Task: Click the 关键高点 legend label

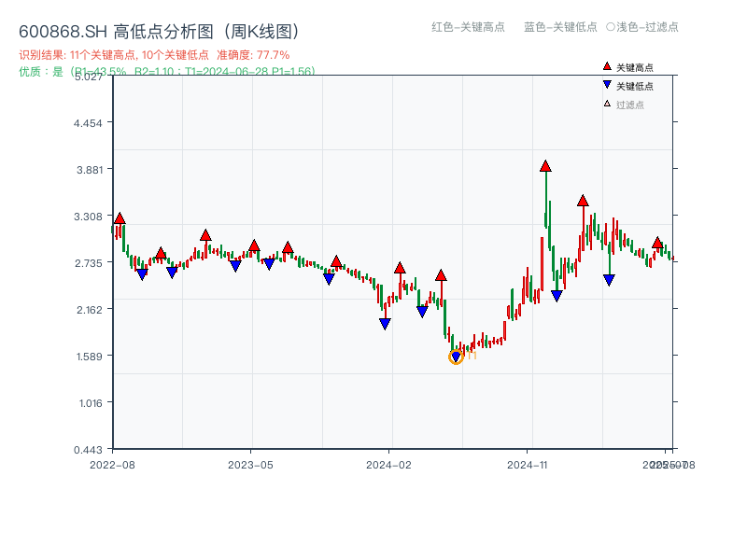Action: [x=635, y=67]
